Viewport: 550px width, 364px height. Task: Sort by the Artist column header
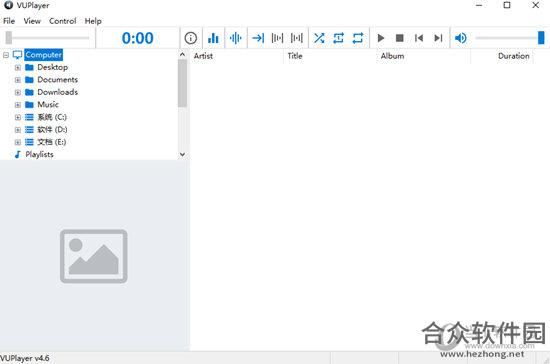tap(203, 56)
